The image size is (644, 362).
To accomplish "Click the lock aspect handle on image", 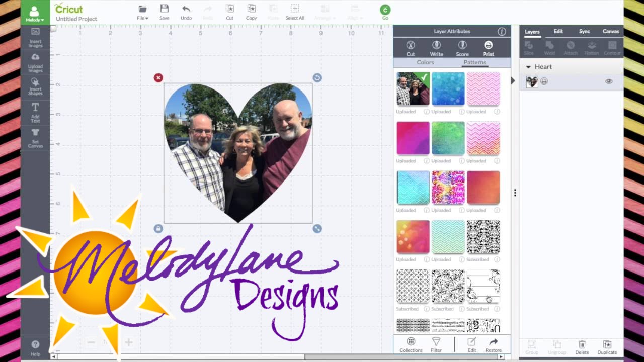I will coord(158,229).
